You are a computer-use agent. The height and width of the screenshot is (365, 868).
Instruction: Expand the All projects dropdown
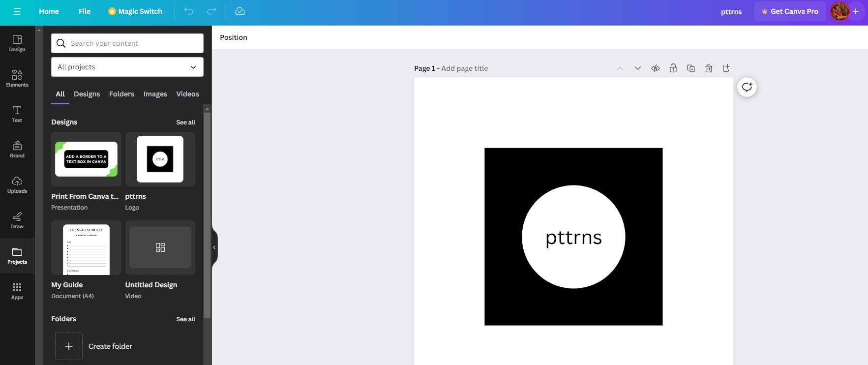(127, 67)
